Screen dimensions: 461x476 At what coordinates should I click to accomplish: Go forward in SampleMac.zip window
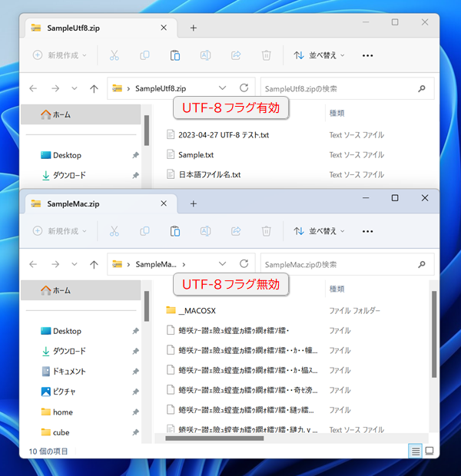pos(55,264)
